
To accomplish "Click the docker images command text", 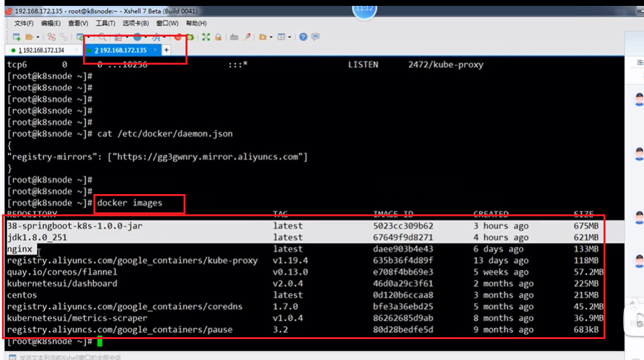I will point(129,203).
